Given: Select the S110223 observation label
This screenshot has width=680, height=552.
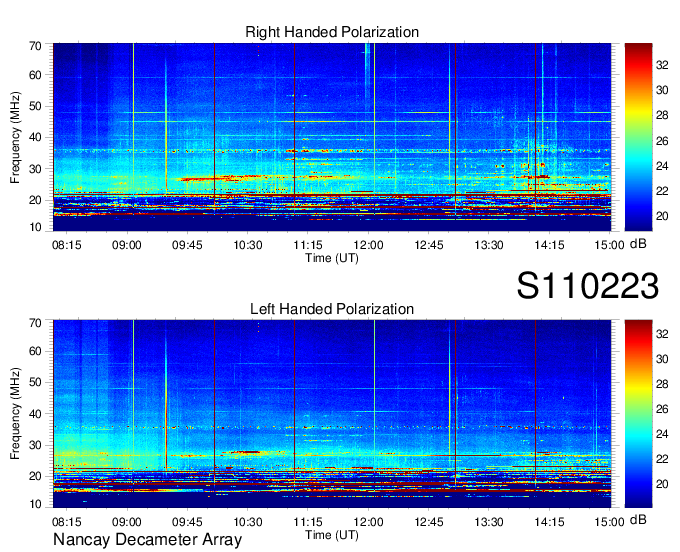Looking at the screenshot, I should [x=588, y=286].
